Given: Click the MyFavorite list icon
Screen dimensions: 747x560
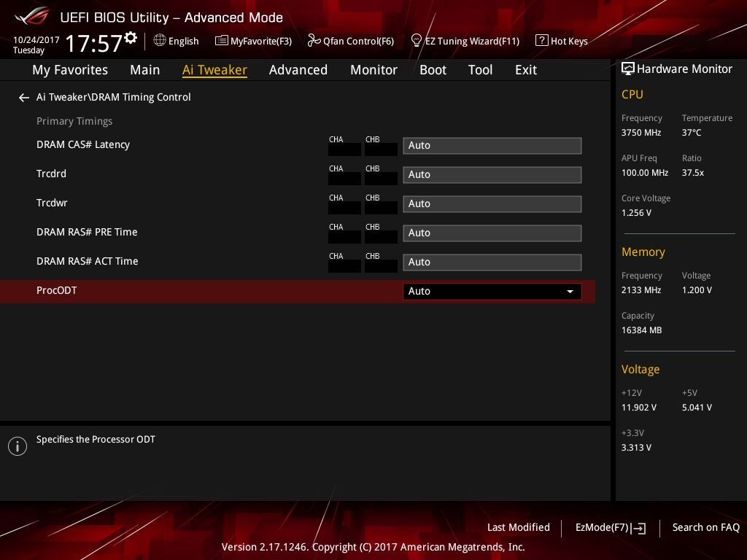Looking at the screenshot, I should tap(222, 41).
